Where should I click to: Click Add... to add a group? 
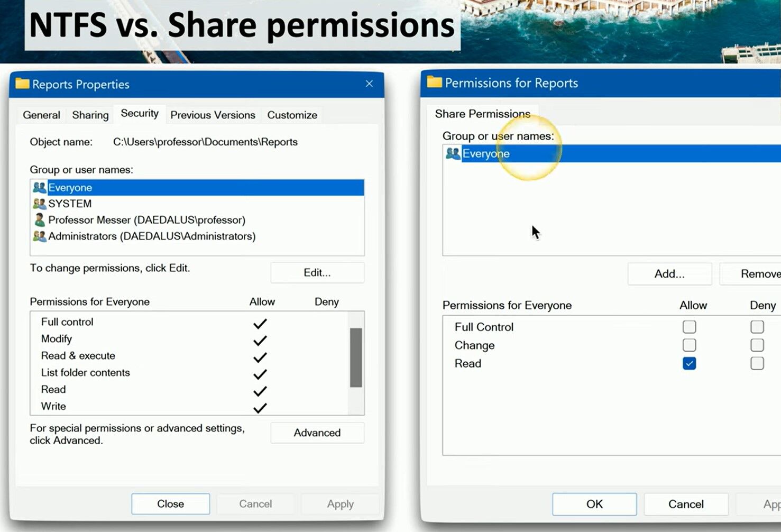point(669,274)
